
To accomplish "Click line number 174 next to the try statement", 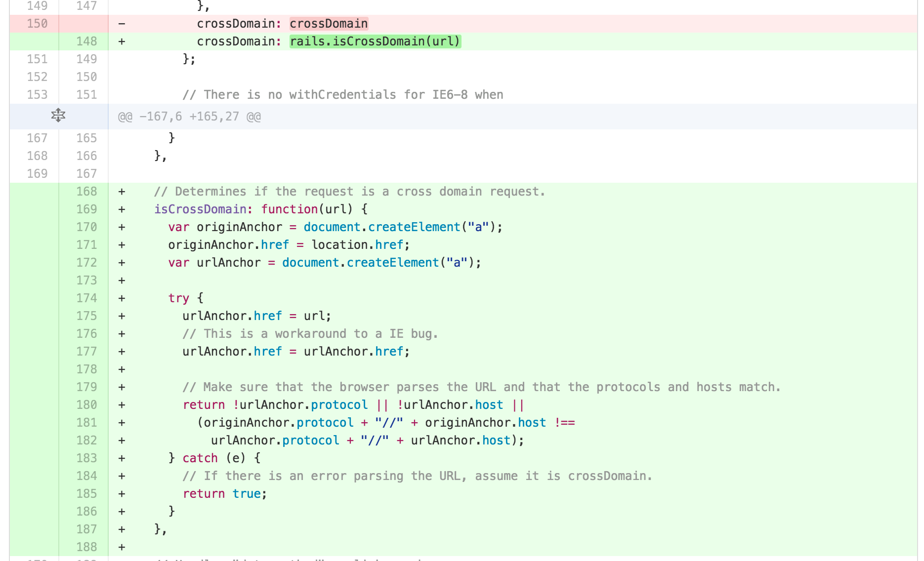I will tap(86, 298).
